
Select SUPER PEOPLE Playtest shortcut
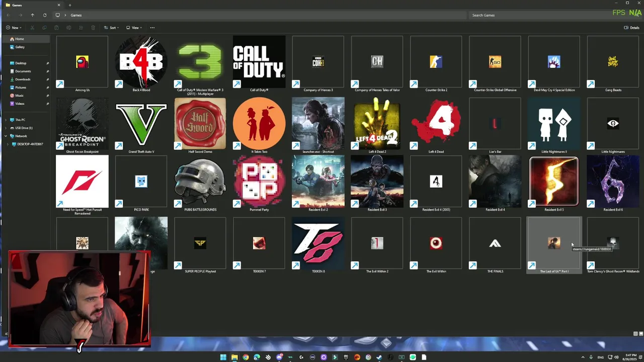point(200,245)
